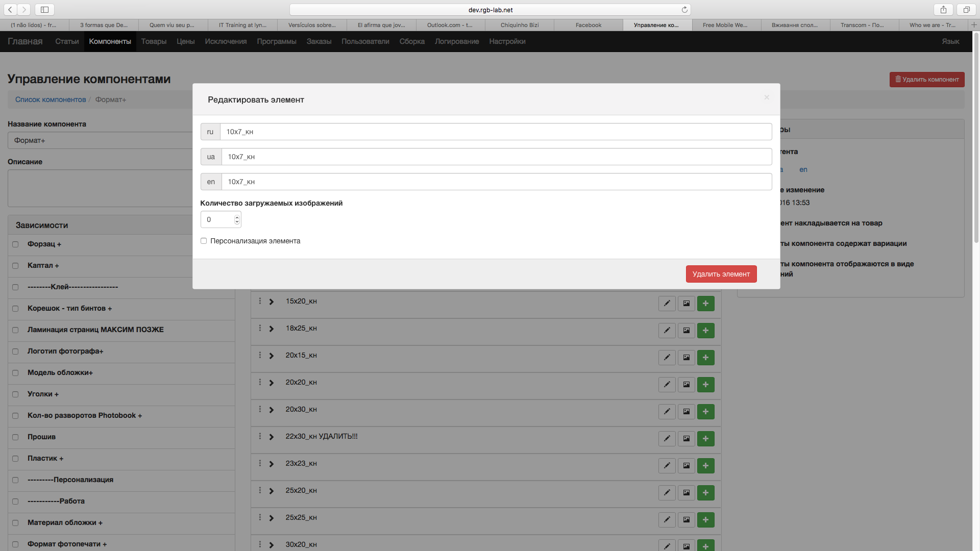Switch to Facebook browser tab
980x551 pixels.
tap(588, 25)
